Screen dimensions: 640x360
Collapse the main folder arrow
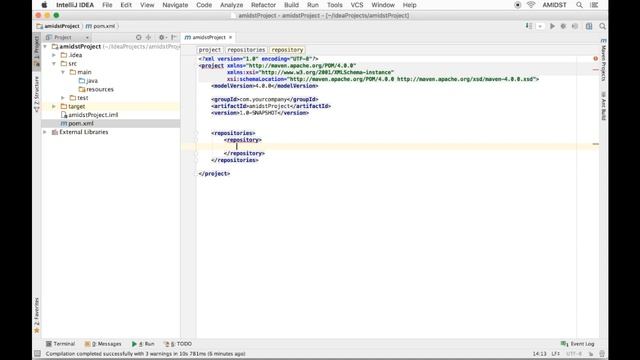[63, 72]
